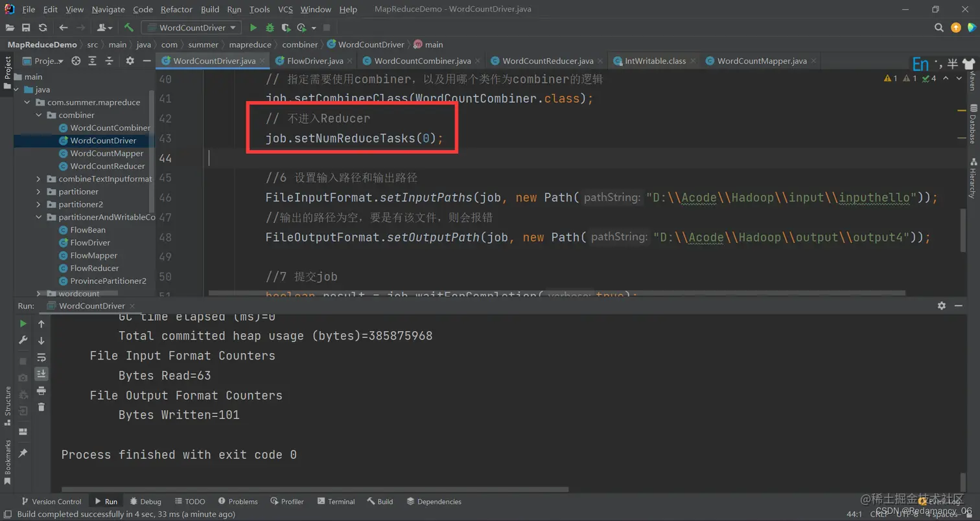Viewport: 980px width, 521px height.
Task: Click the Restore Layout icon in Run panel
Action: [23, 432]
